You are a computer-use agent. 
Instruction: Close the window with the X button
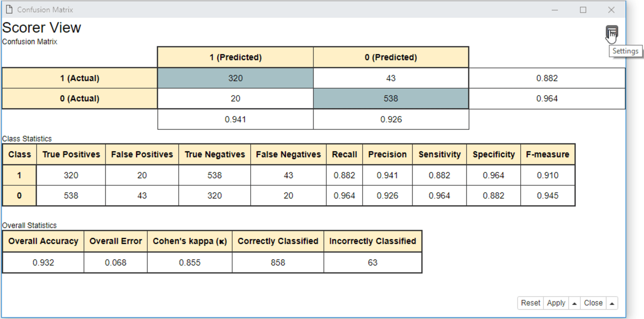[611, 10]
